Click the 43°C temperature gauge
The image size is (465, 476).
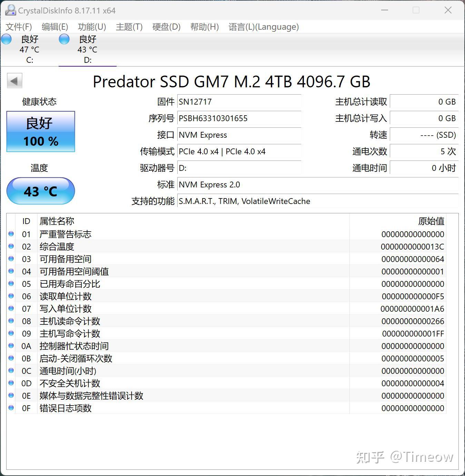(40, 191)
